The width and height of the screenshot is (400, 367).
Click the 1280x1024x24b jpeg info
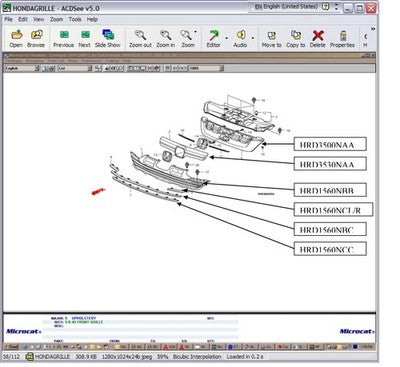pos(127,357)
